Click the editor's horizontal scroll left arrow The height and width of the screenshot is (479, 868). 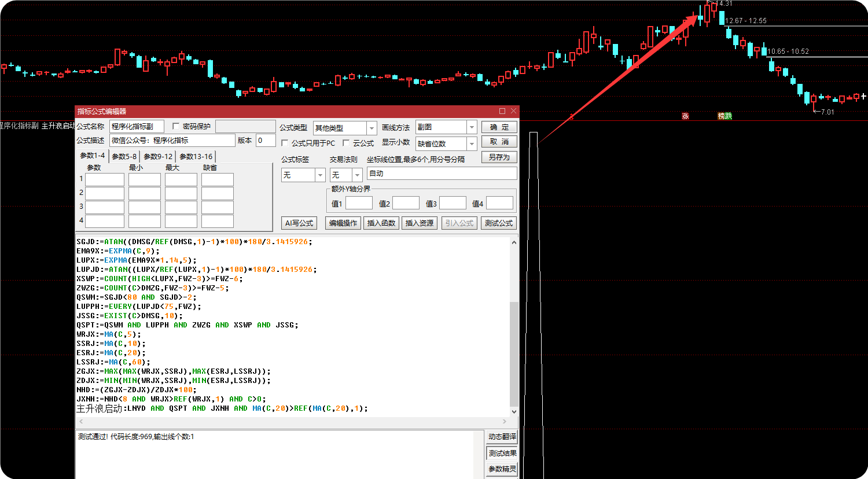81,422
